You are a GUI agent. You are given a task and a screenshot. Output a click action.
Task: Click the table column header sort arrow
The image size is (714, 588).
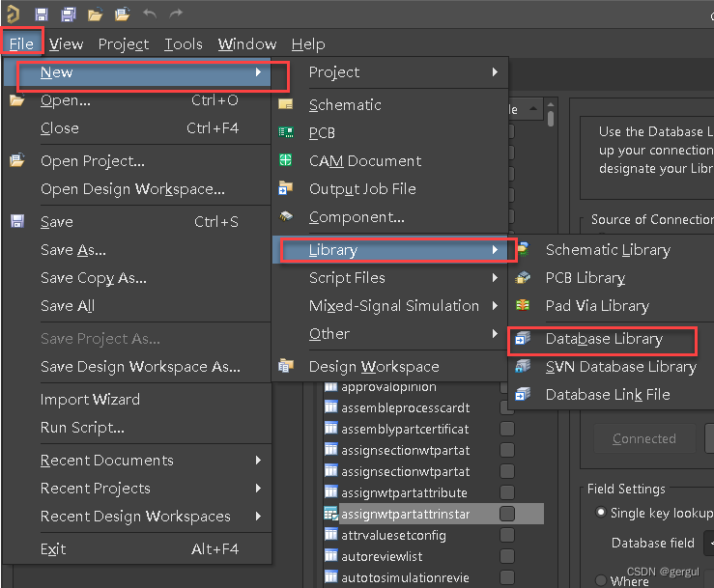coord(532,109)
